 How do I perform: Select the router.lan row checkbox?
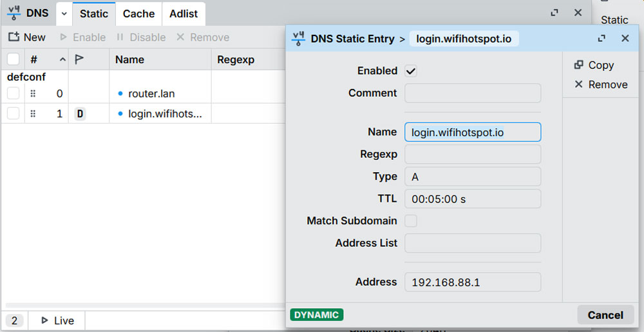[13, 93]
